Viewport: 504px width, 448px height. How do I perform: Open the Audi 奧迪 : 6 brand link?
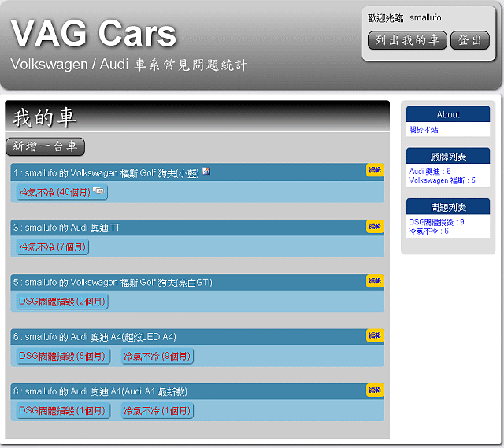430,172
